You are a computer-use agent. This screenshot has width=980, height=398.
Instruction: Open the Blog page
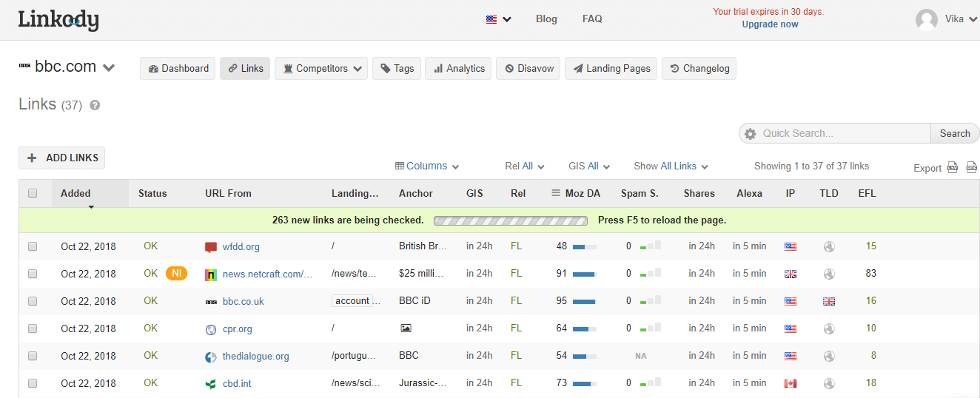pos(546,19)
